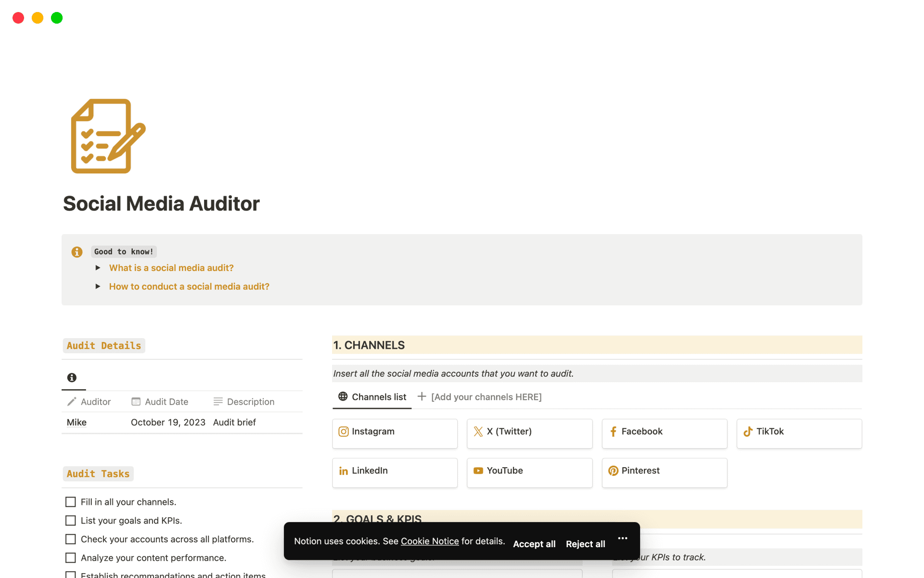924x578 pixels.
Task: Click the LinkedIn channel icon
Action: (x=343, y=471)
